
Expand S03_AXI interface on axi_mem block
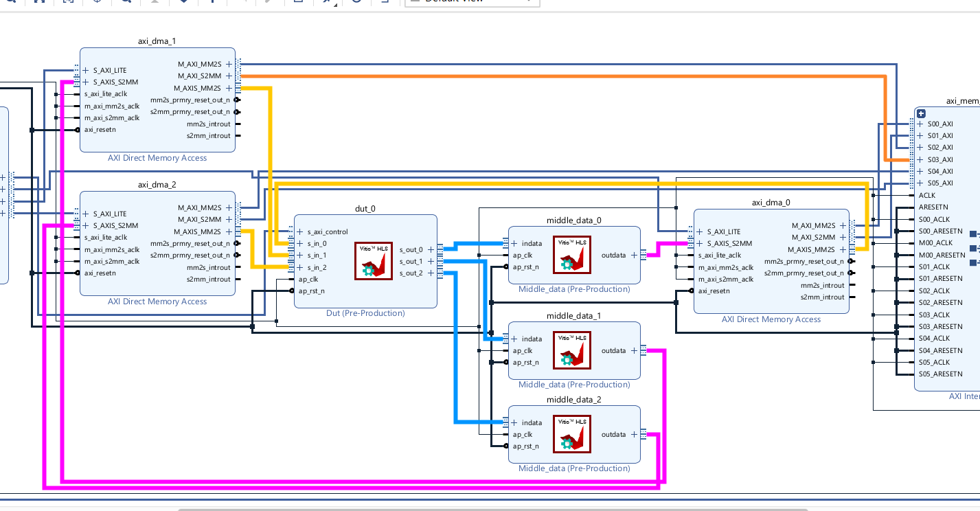pyautogui.click(x=920, y=159)
